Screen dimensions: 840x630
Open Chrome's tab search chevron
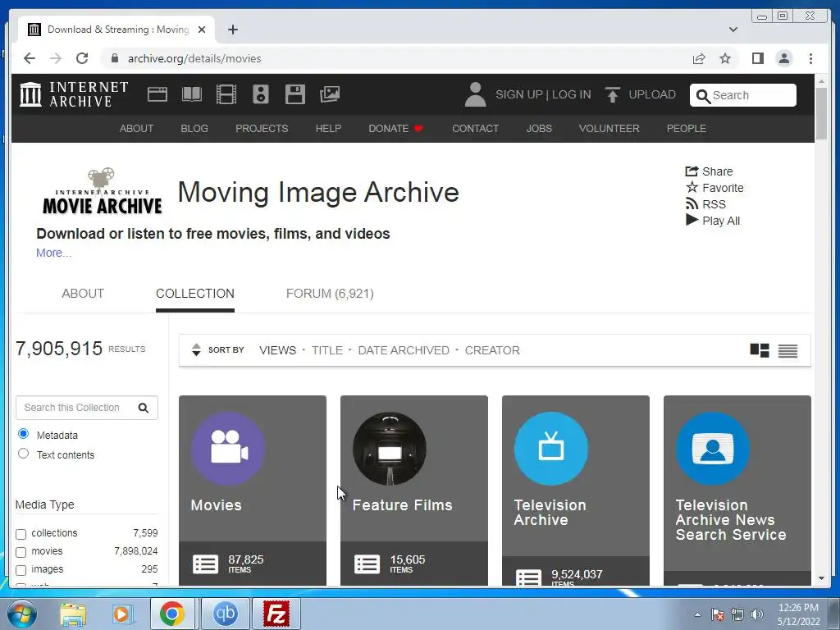pyautogui.click(x=733, y=30)
